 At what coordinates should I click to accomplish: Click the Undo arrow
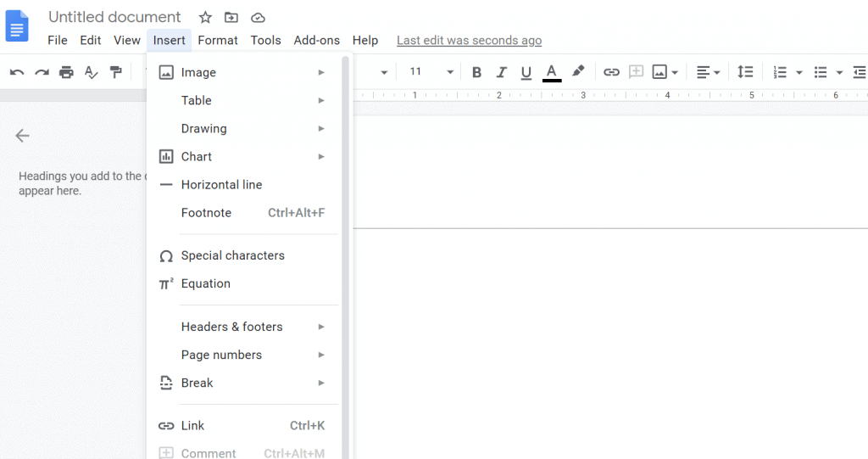17,72
